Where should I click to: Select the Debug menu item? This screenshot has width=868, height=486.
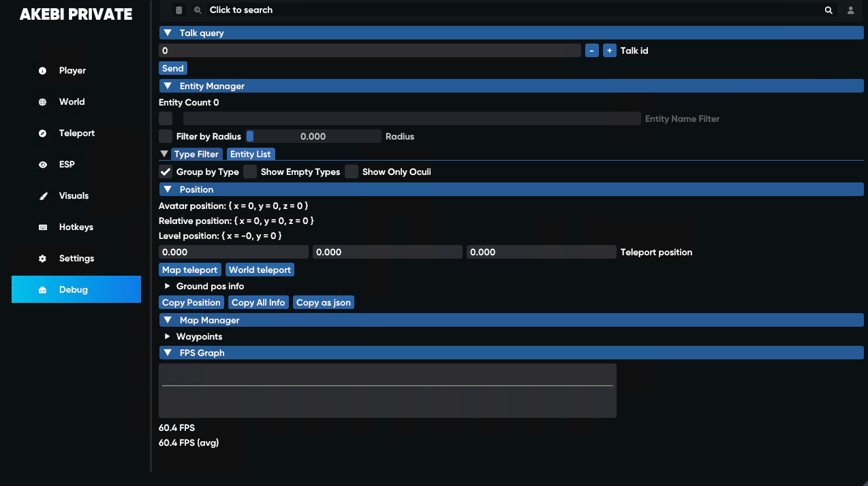coord(76,289)
